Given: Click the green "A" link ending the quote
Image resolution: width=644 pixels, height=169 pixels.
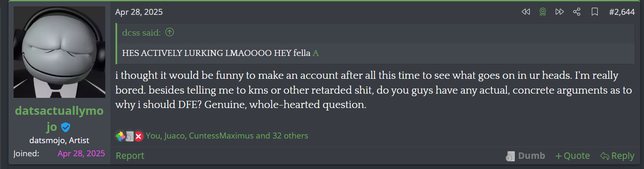Looking at the screenshot, I should click(x=315, y=53).
